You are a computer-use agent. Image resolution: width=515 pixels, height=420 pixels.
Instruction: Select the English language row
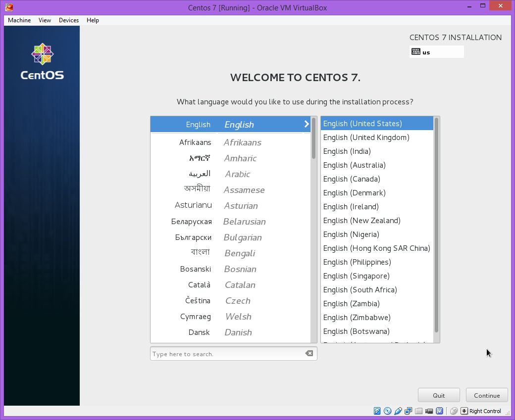230,124
